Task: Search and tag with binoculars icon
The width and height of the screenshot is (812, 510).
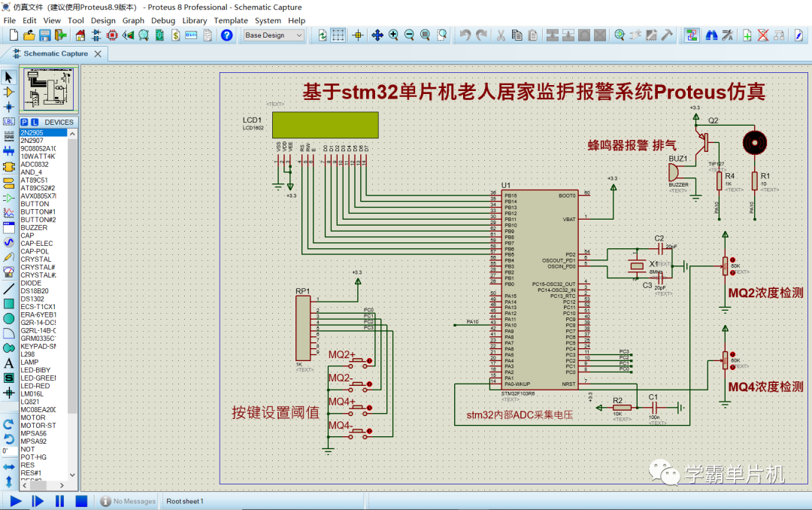Action: 712,35
